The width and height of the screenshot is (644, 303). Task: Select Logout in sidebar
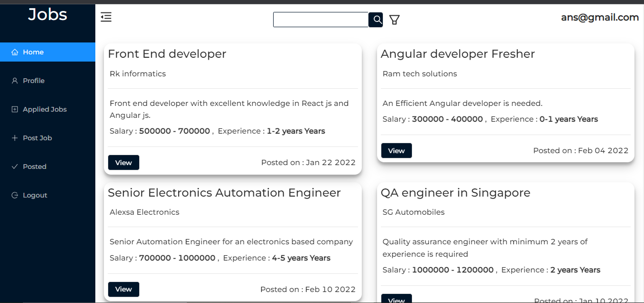point(48,195)
